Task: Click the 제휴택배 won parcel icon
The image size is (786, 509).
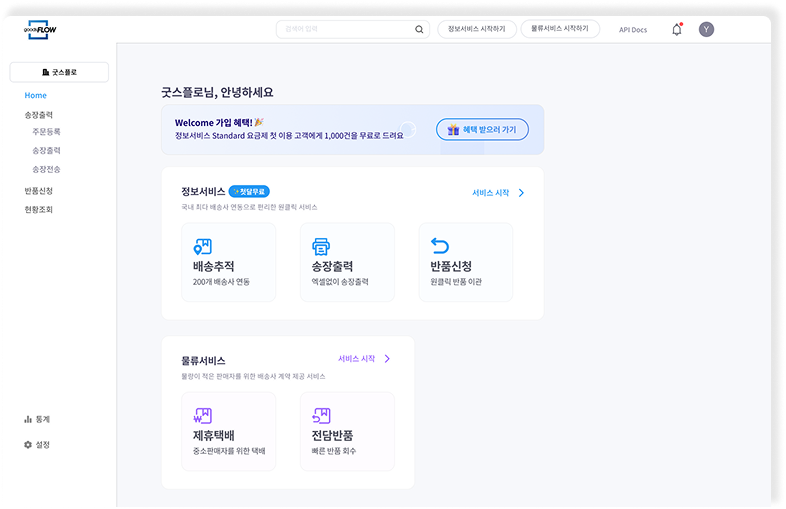Action: pyautogui.click(x=203, y=416)
